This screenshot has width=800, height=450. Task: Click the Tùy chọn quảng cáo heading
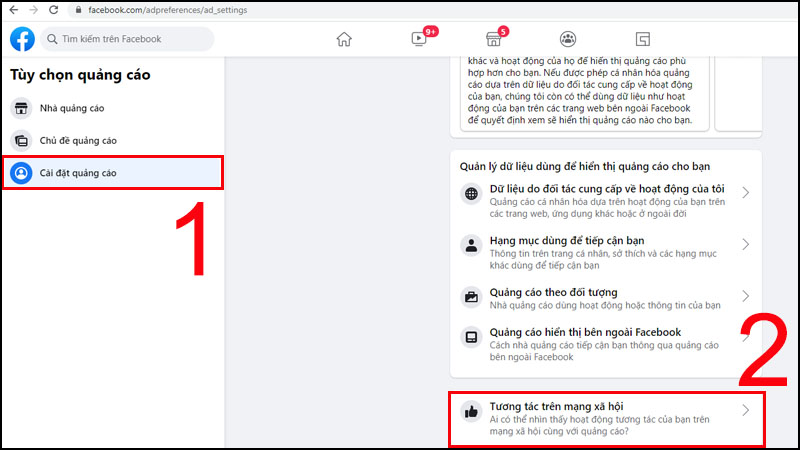80,74
